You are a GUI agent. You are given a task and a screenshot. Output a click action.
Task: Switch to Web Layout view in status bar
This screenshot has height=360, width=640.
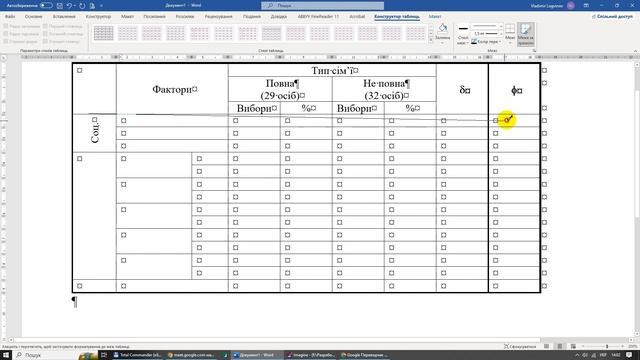pyautogui.click(x=573, y=346)
